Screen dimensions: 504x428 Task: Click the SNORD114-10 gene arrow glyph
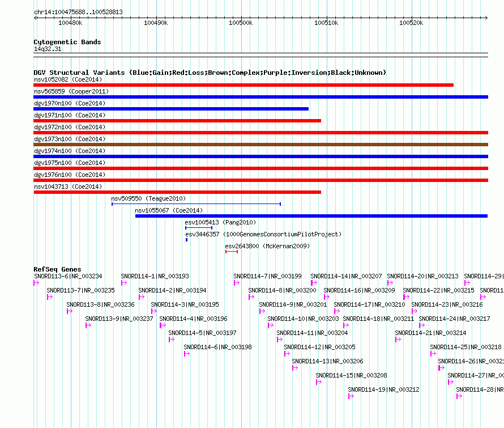coord(271,325)
